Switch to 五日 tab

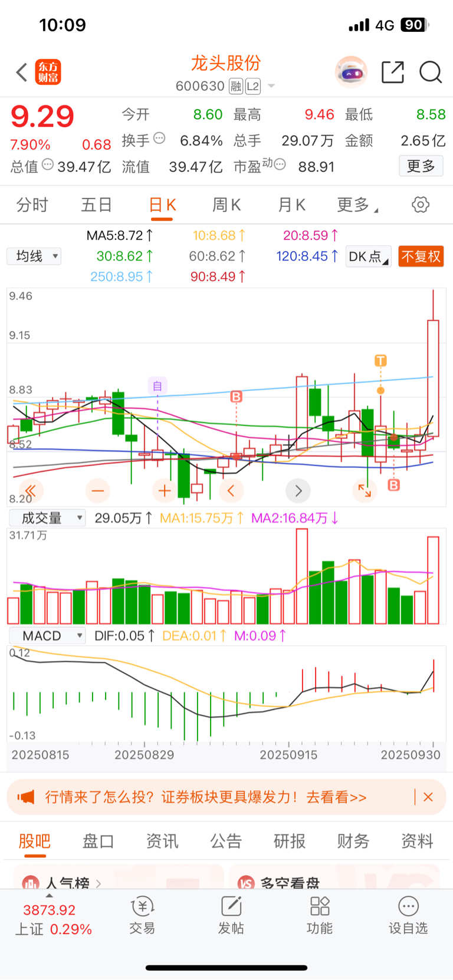[x=97, y=205]
